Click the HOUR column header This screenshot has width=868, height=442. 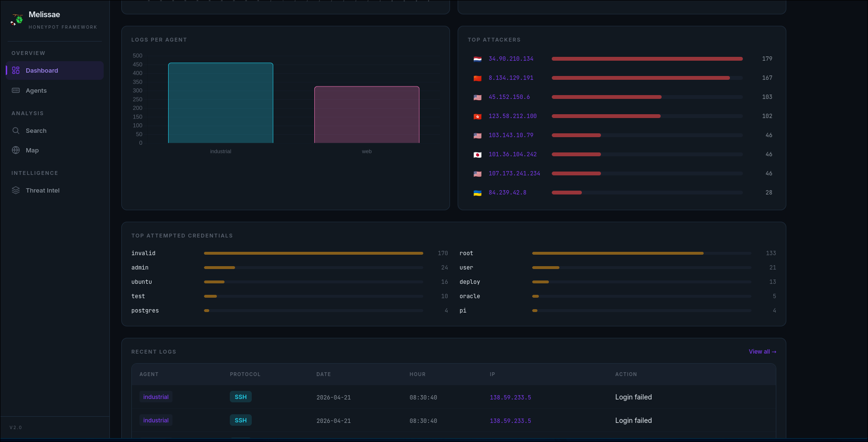click(x=418, y=375)
